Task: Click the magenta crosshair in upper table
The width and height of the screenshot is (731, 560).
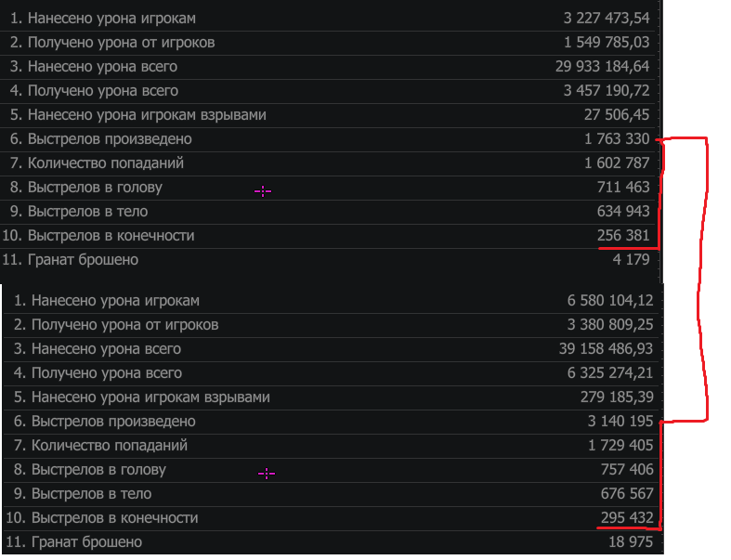Action: click(263, 191)
